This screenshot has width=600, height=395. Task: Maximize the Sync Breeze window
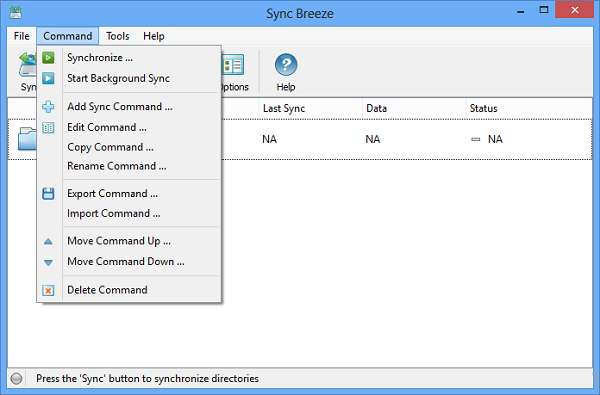[x=544, y=10]
